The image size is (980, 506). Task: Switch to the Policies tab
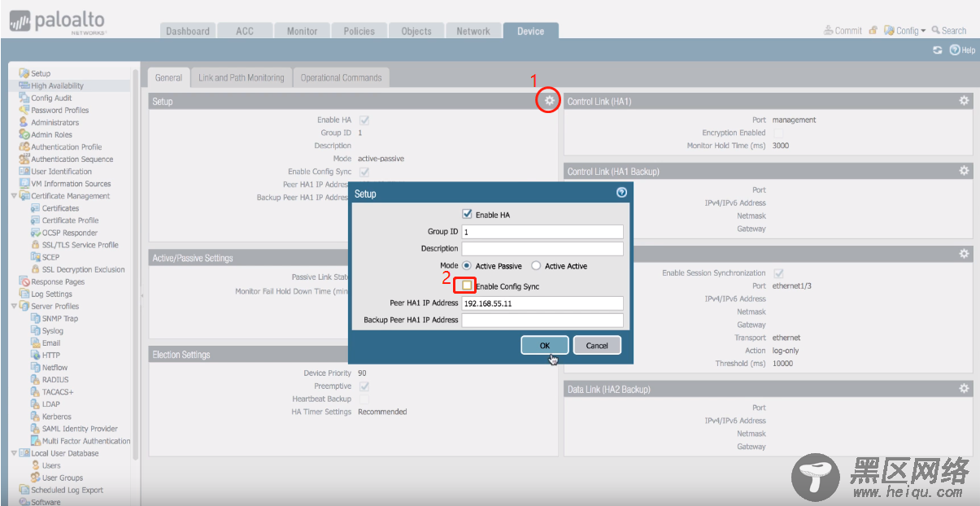coord(359,31)
